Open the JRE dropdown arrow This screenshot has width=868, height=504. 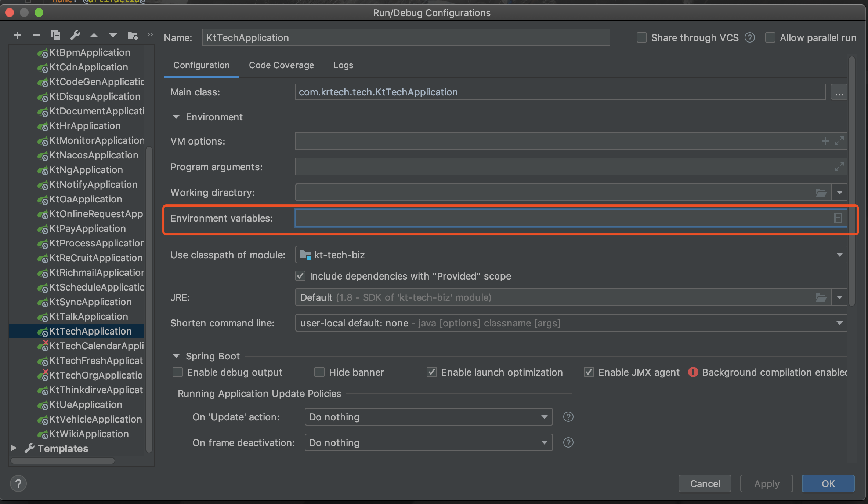840,297
